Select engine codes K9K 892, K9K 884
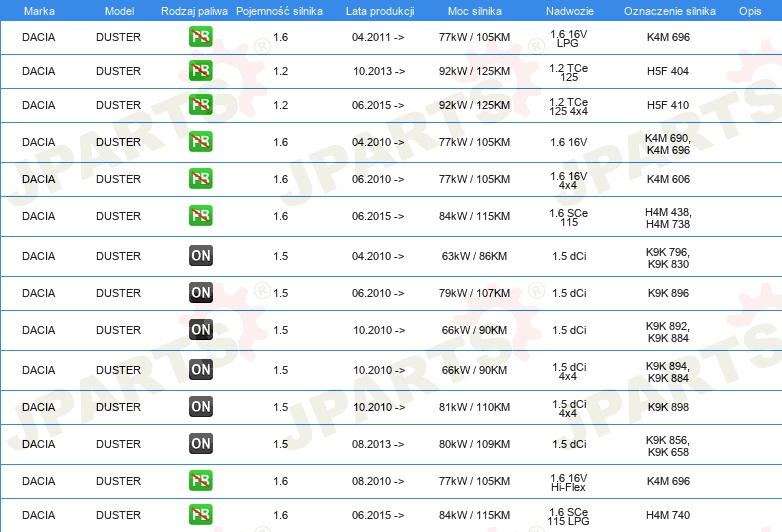The height and width of the screenshot is (532, 782). coord(668,332)
